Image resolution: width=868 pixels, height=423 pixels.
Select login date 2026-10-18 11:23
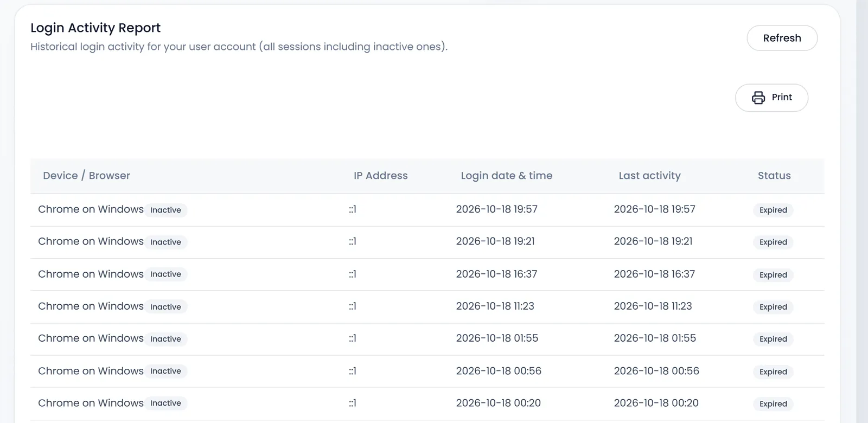point(495,306)
